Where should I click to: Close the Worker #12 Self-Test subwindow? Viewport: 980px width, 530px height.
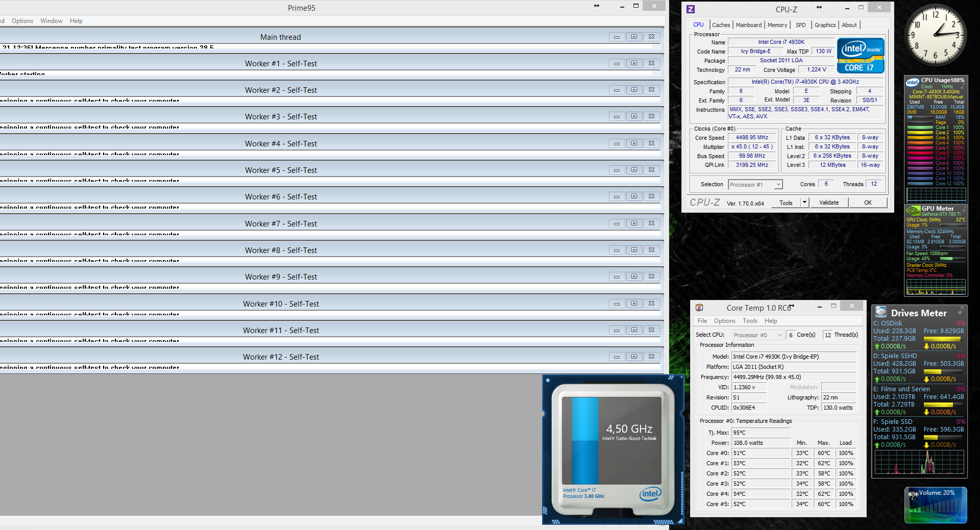pyautogui.click(x=652, y=357)
